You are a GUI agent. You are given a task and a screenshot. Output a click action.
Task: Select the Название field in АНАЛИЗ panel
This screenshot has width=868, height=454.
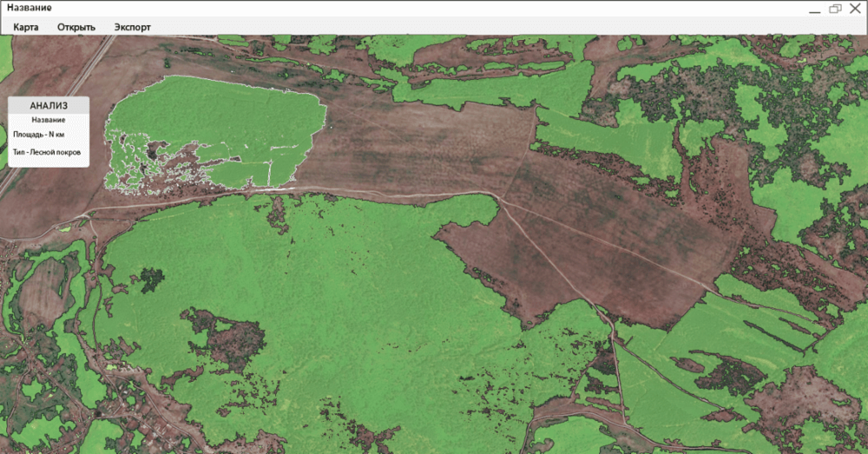pos(48,120)
